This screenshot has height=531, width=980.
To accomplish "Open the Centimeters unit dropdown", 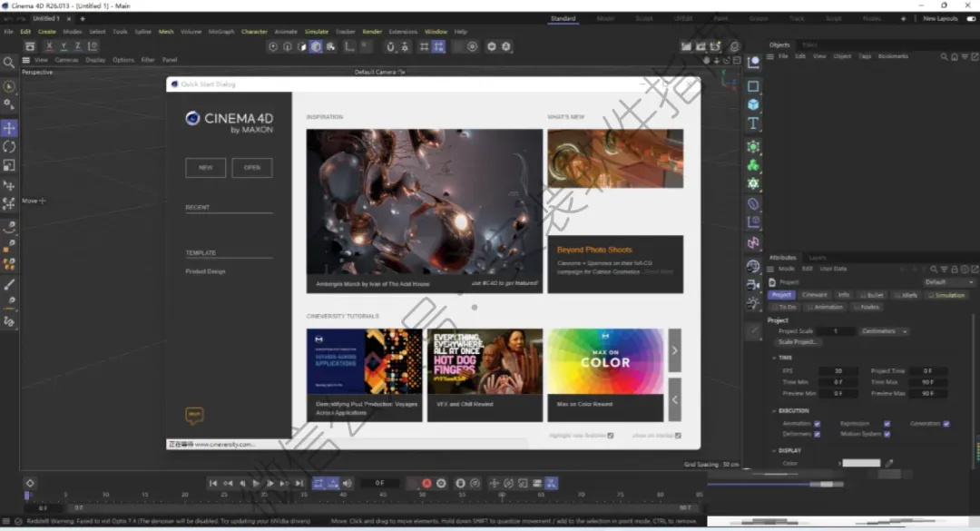I will 885,331.
